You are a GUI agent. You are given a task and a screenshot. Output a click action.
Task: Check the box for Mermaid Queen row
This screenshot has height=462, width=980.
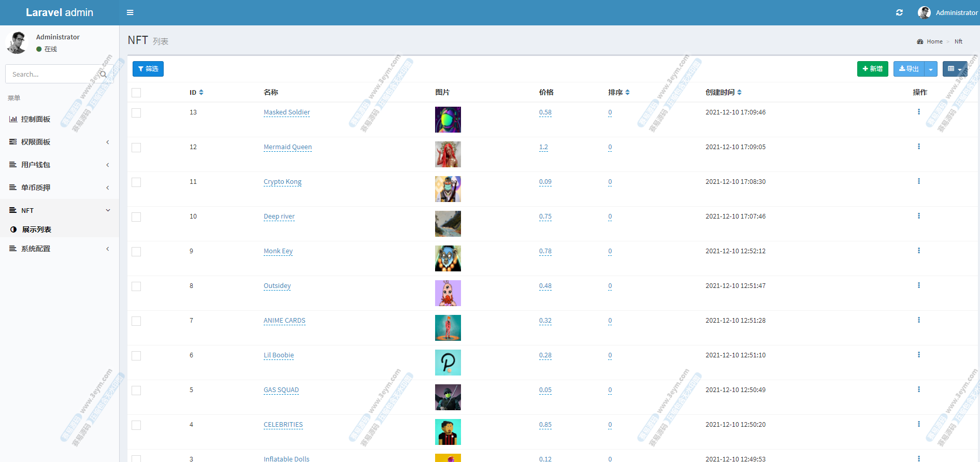(136, 148)
